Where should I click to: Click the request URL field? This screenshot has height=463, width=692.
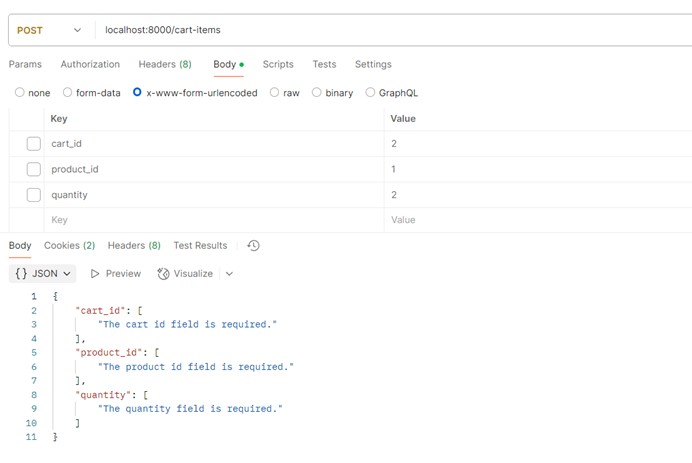tap(390, 30)
